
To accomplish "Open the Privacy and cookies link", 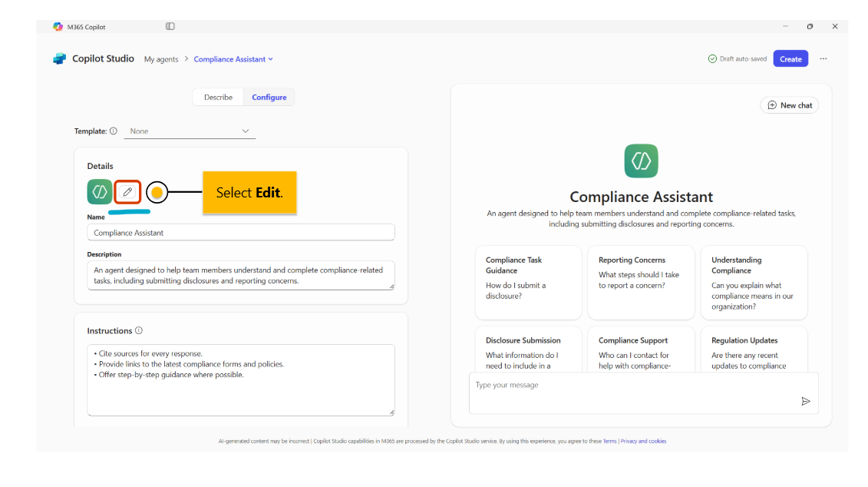I will point(643,442).
